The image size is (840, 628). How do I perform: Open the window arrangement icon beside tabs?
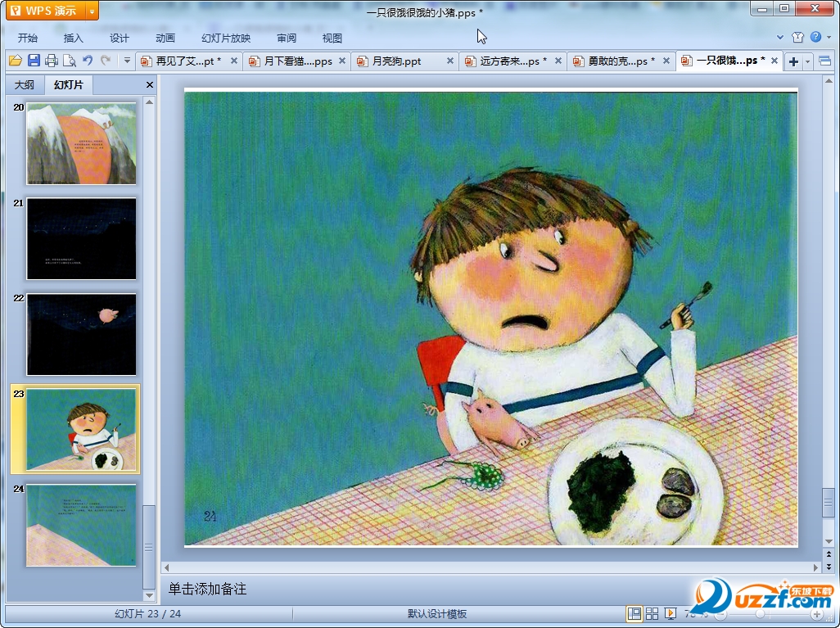(825, 61)
